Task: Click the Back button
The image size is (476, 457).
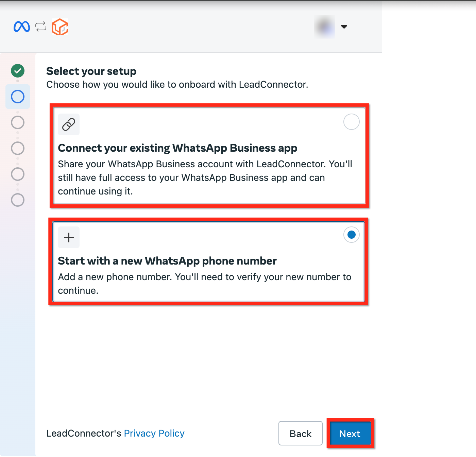Action: (x=301, y=433)
